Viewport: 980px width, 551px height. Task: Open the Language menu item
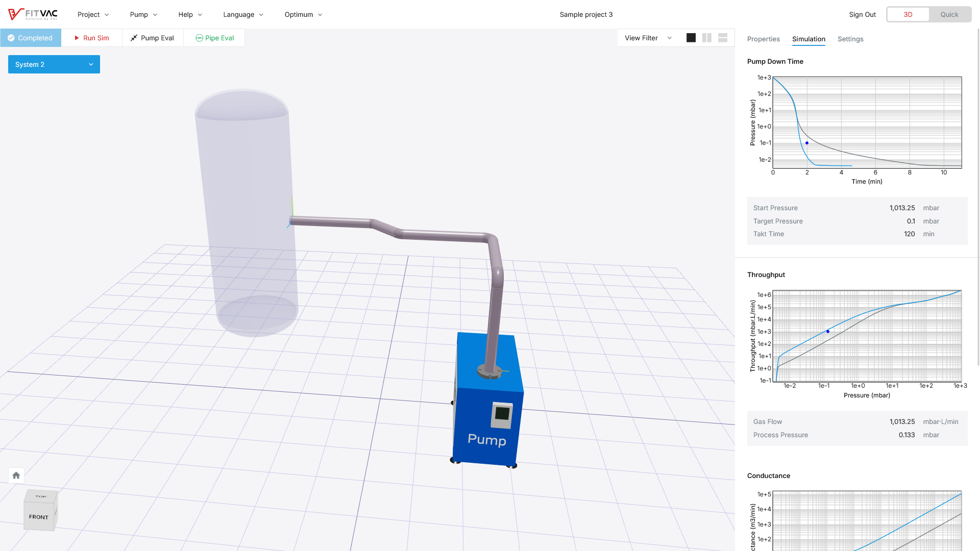click(x=243, y=14)
